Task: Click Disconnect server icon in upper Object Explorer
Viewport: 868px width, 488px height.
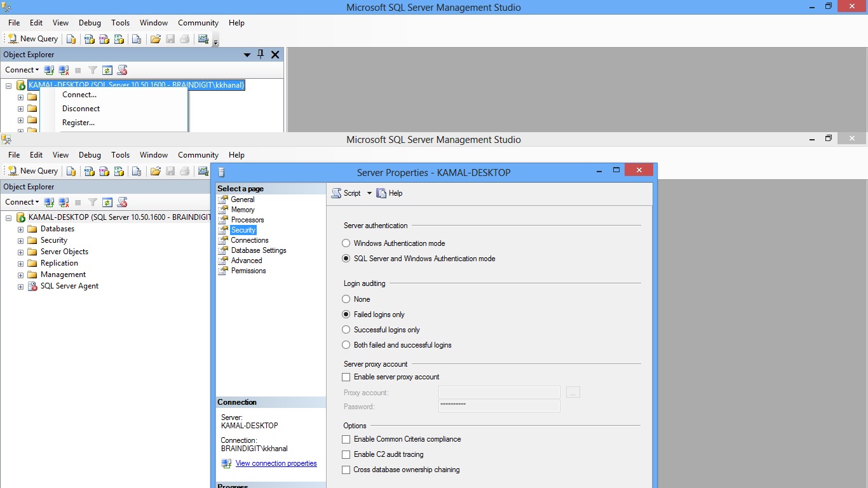Action: coord(64,70)
